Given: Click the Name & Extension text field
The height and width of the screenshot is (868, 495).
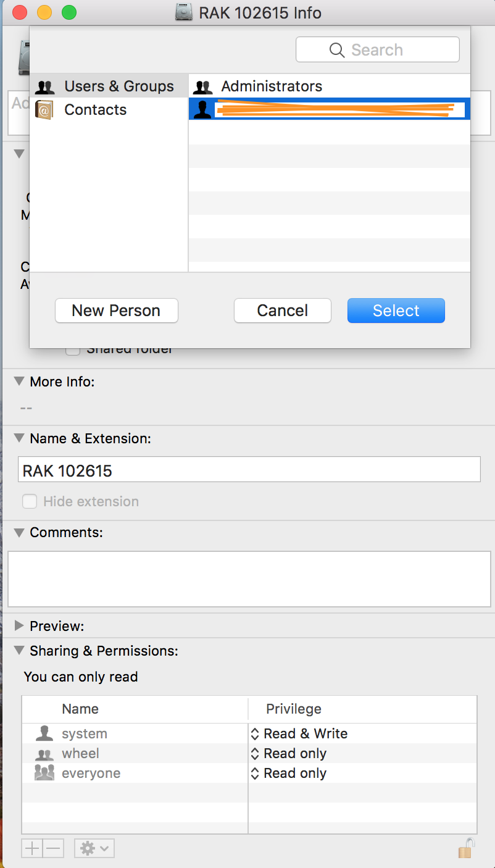Looking at the screenshot, I should pos(249,471).
